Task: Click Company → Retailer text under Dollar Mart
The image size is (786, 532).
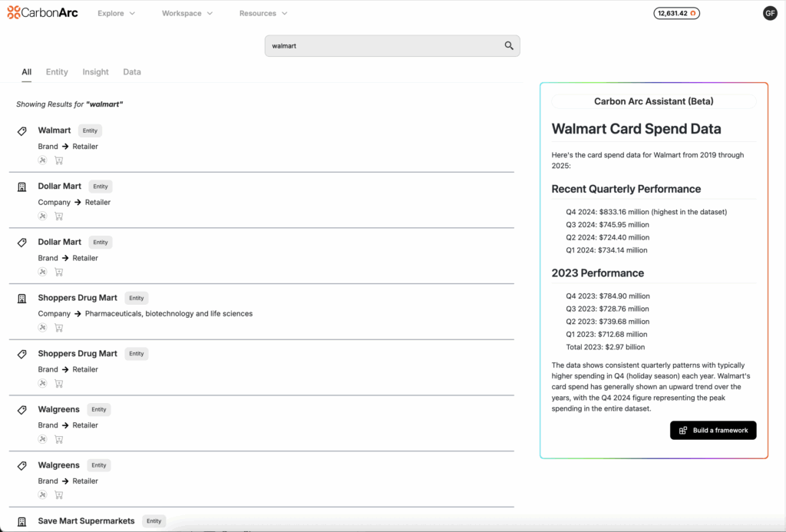Action: 74,202
